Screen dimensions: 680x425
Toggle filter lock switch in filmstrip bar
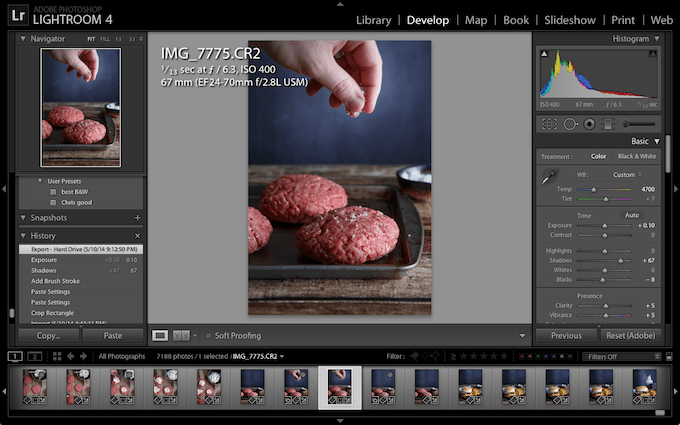click(669, 356)
